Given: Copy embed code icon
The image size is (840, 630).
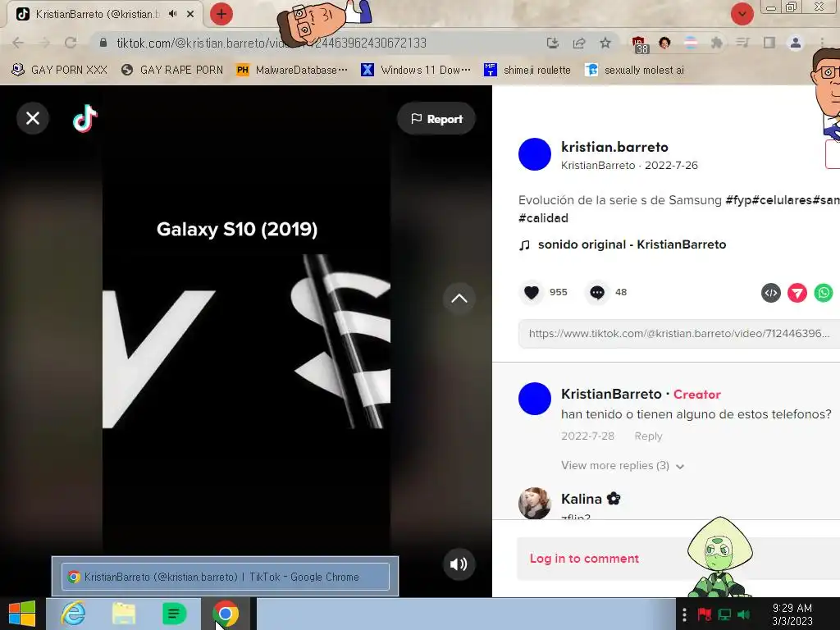Looking at the screenshot, I should (x=771, y=293).
